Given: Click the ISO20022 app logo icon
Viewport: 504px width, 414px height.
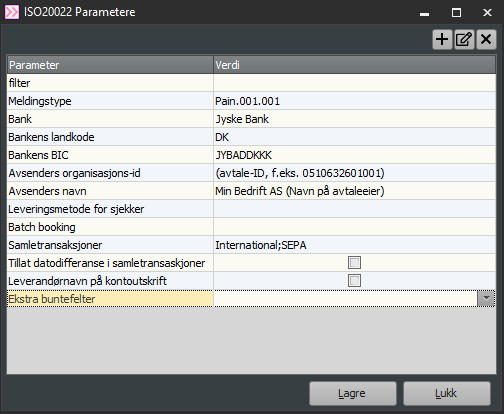Looking at the screenshot, I should tap(12, 12).
